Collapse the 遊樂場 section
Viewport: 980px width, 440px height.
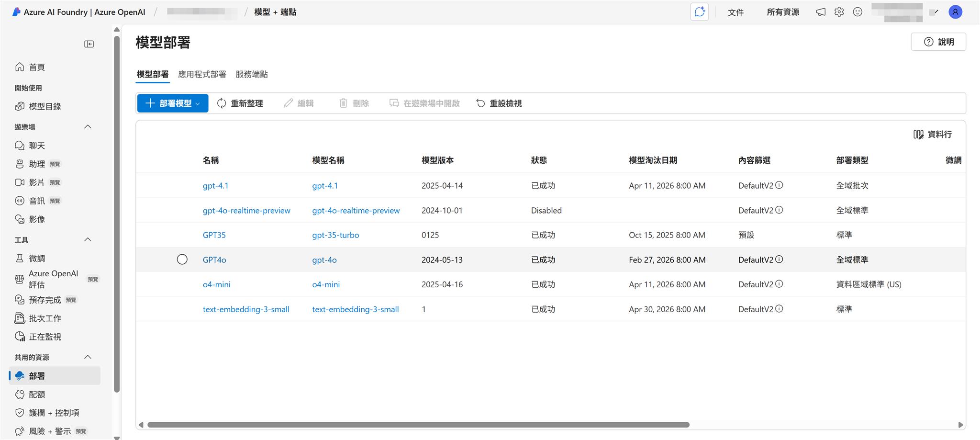click(88, 127)
